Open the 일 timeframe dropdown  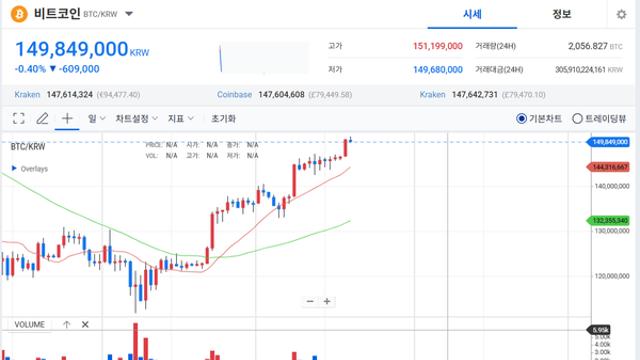click(97, 118)
